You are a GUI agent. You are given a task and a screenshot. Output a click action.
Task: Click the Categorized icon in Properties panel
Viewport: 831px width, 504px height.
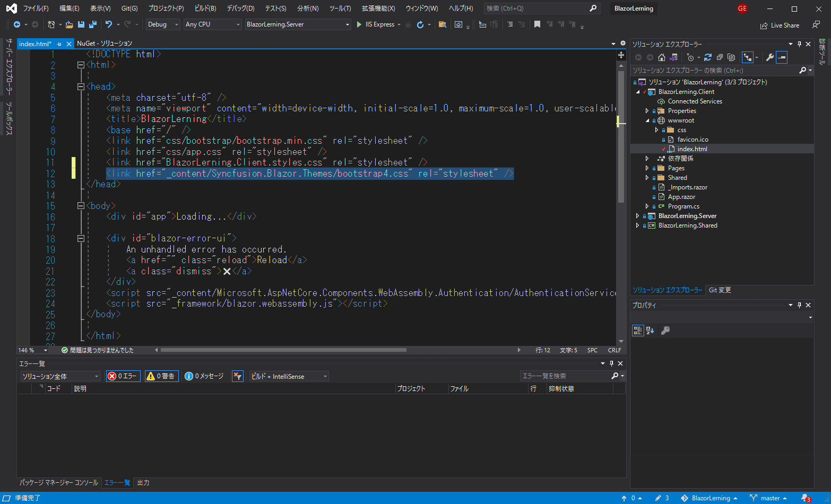(638, 331)
